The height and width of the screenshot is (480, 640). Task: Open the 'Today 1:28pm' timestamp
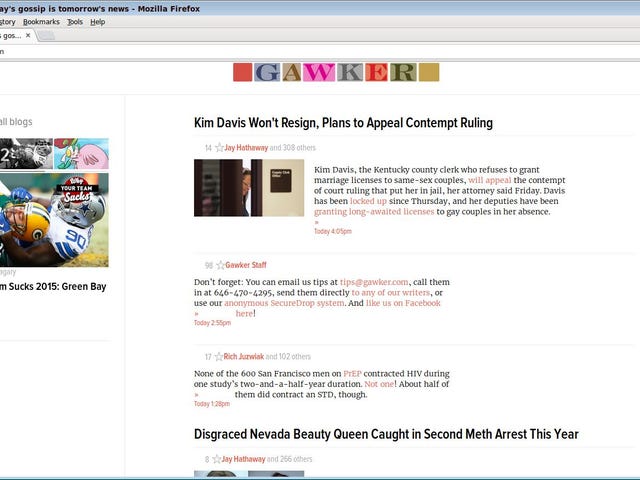point(212,404)
